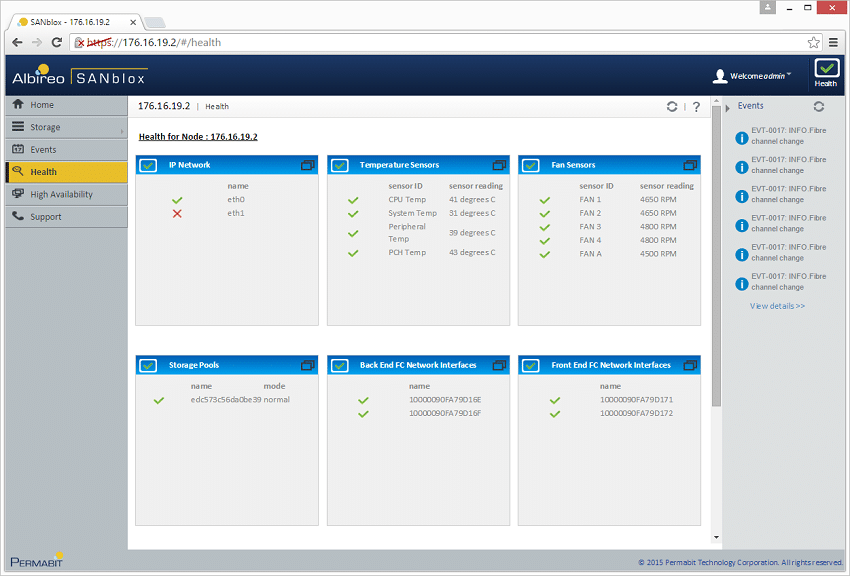Open the Storage menu item
Viewport: 850px width, 576px height.
tap(66, 127)
